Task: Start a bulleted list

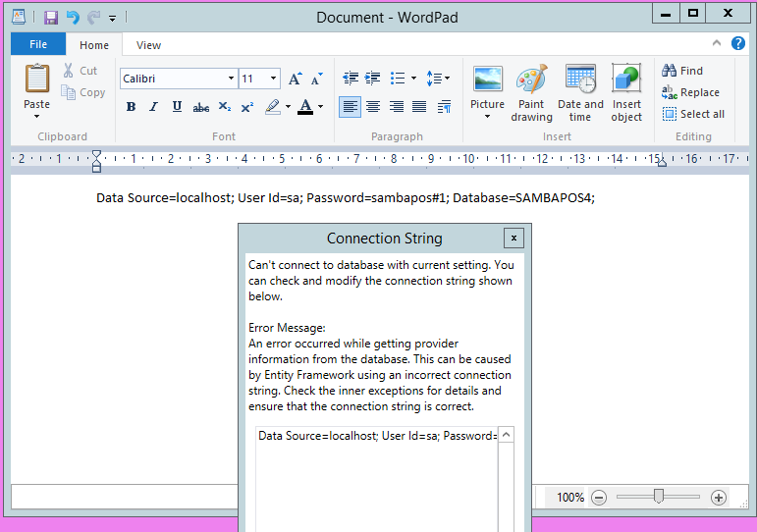Action: 398,79
